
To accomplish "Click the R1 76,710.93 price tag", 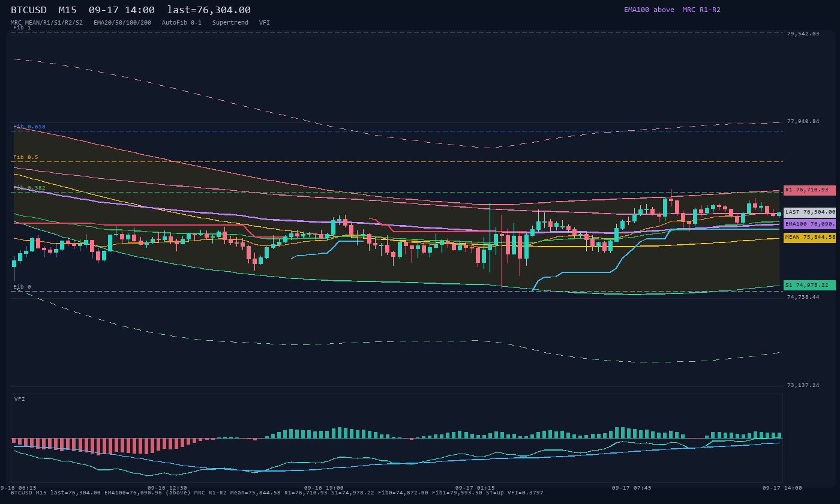I will pyautogui.click(x=809, y=190).
